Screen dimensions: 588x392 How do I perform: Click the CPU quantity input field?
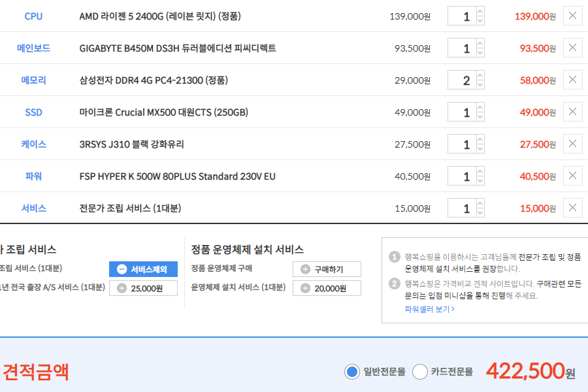462,16
